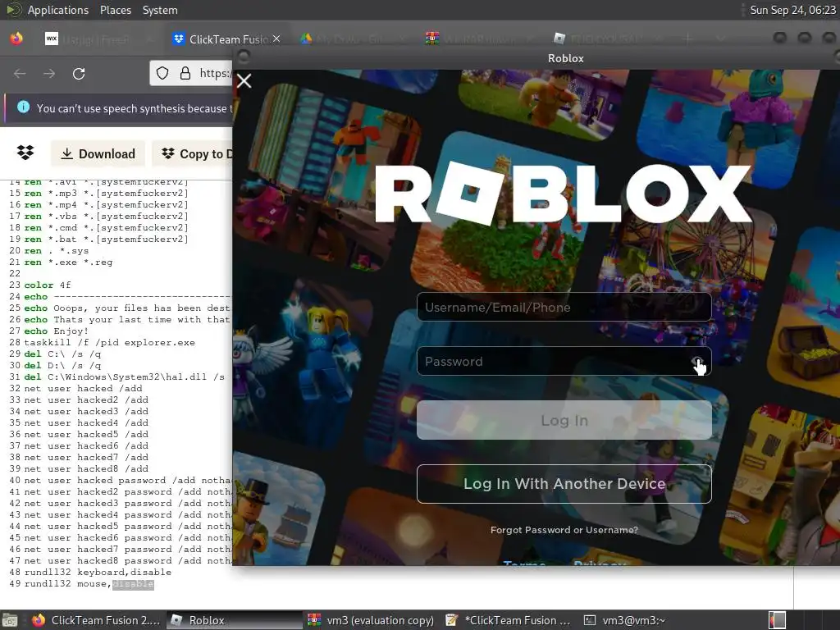Click line 20 'ren . *.sys'
840x630 pixels.
(57, 251)
